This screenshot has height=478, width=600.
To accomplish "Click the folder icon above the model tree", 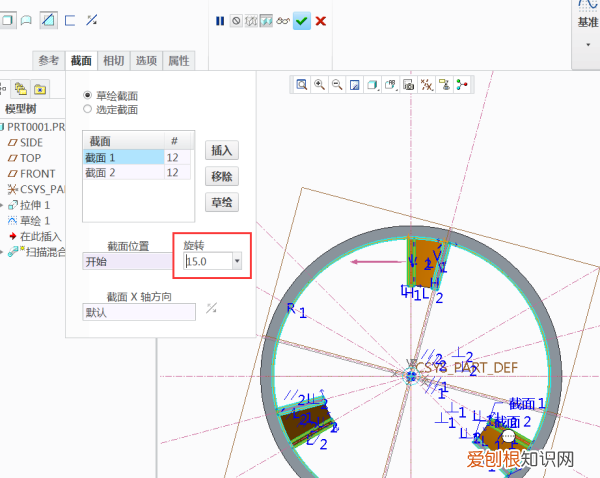I will click(40, 89).
